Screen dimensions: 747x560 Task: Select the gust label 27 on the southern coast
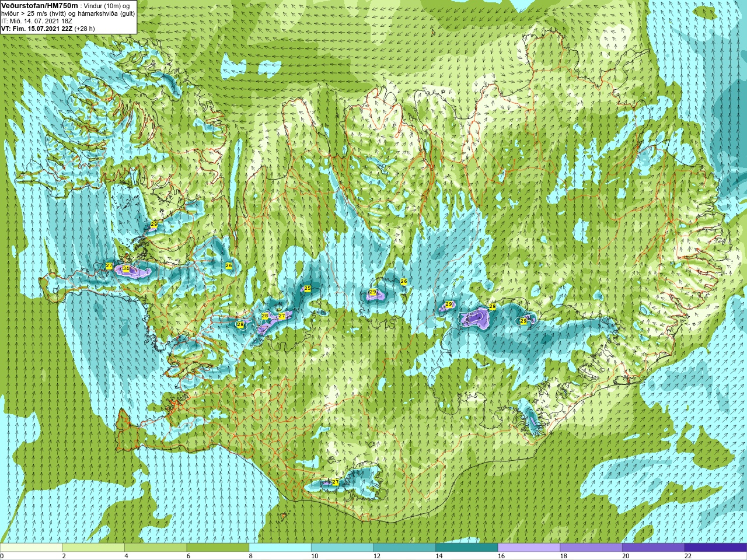(x=336, y=482)
